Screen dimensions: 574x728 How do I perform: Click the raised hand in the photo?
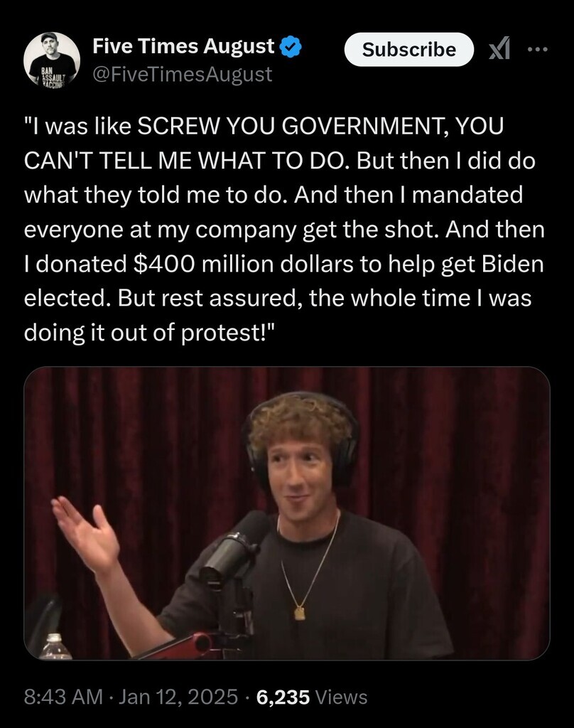(85, 534)
